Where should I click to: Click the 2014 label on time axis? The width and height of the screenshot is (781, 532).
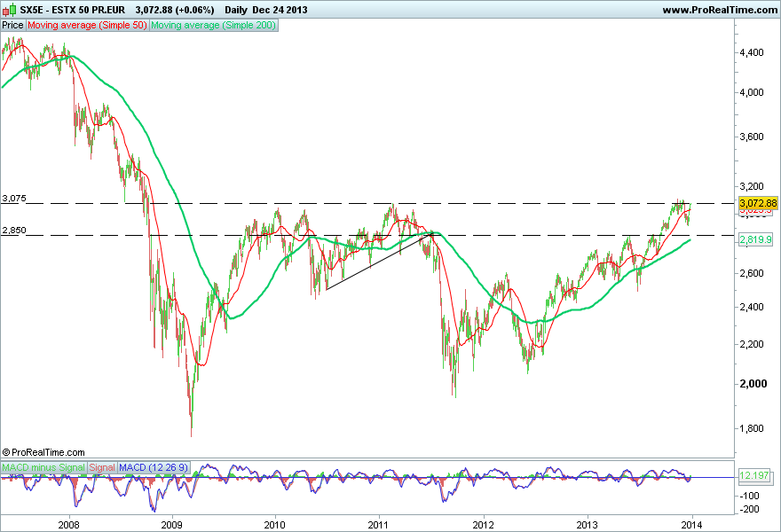pos(691,525)
